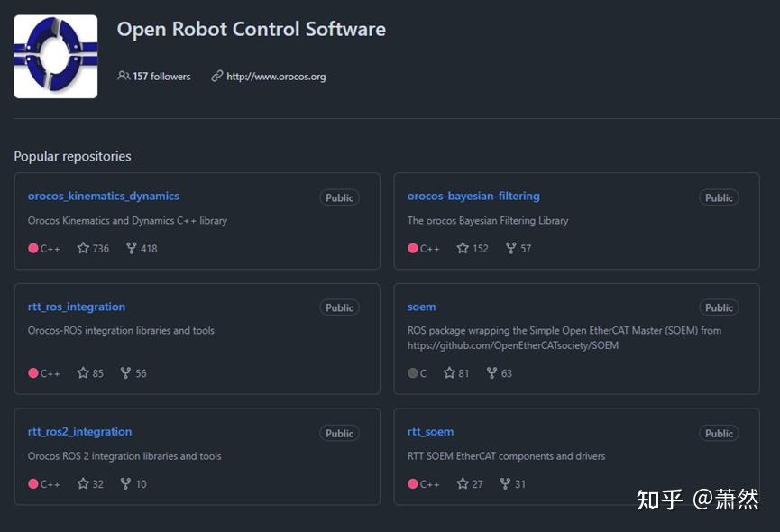Open the orocos_kinematics_dynamics repository

104,196
